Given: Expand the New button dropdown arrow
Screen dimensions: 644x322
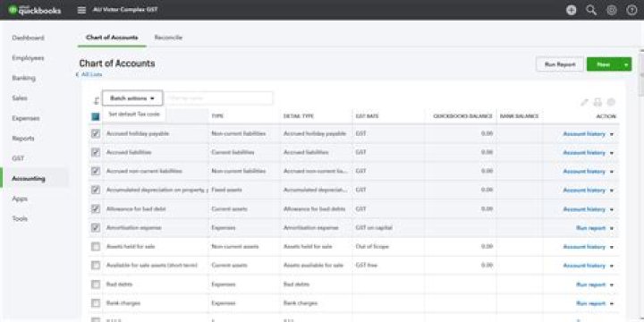Looking at the screenshot, I should pyautogui.click(x=626, y=64).
